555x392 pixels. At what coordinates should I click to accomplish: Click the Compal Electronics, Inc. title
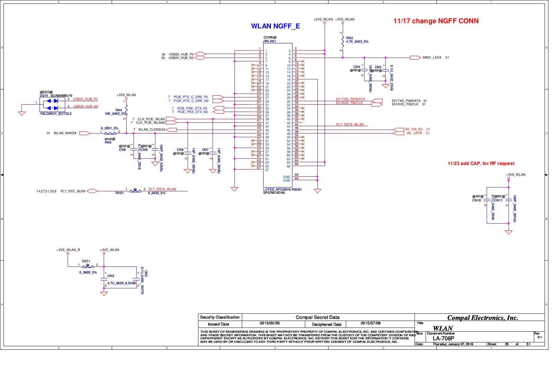click(x=483, y=317)
